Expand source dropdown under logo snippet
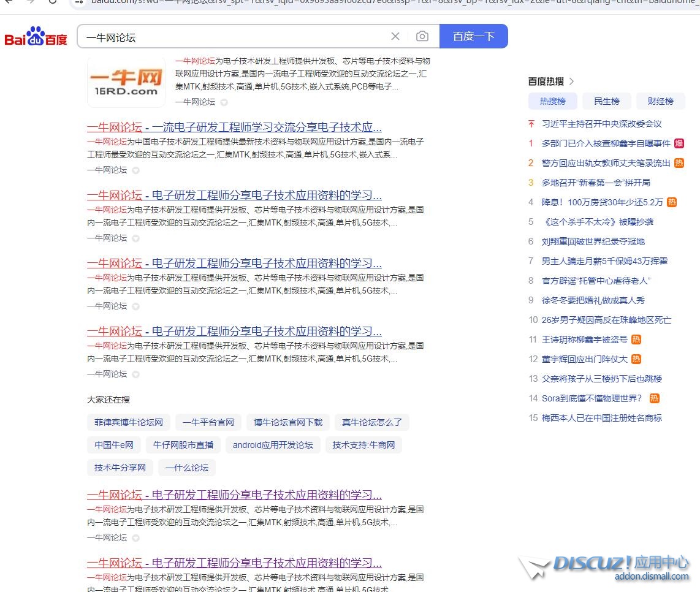Screen dimensions: 700x592 224,102
